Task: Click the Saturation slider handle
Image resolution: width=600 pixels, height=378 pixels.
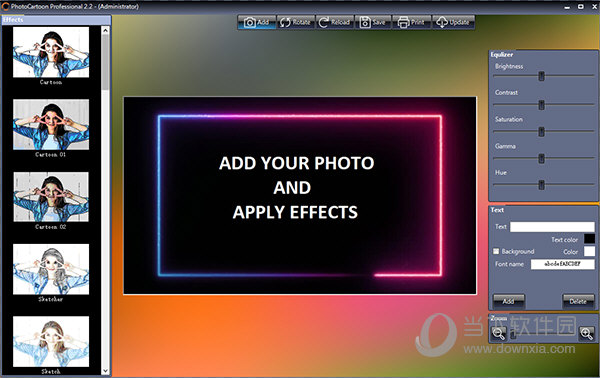Action: (x=541, y=132)
